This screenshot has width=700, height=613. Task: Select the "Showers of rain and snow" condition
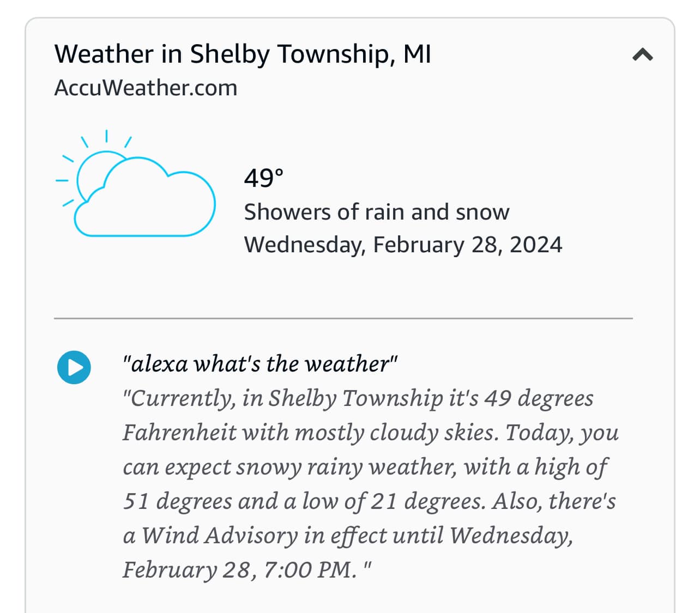(377, 212)
